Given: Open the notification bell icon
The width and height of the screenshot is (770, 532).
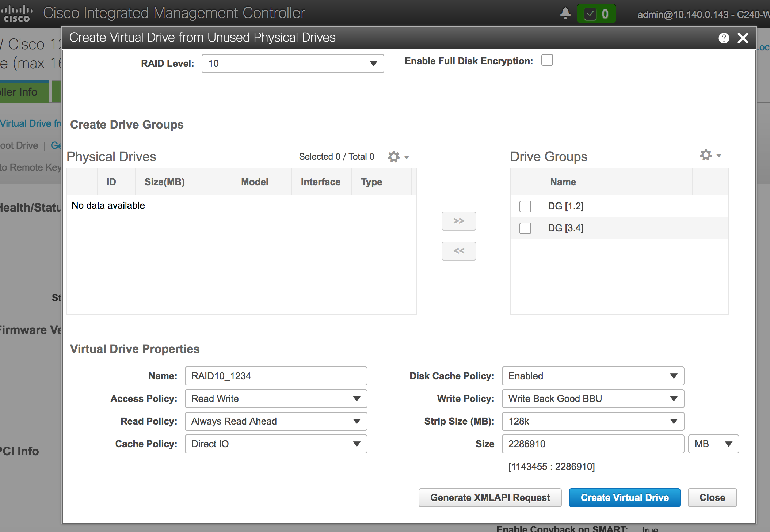Looking at the screenshot, I should pyautogui.click(x=565, y=14).
